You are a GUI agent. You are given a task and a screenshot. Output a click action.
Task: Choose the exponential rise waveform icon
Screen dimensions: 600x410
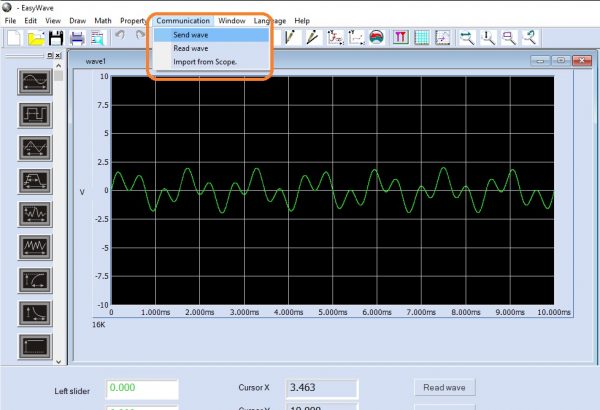(35, 279)
